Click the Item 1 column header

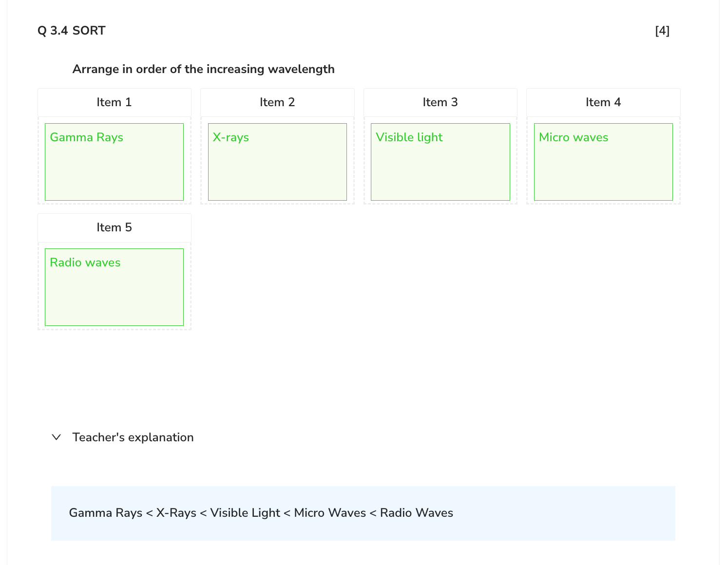click(x=114, y=102)
